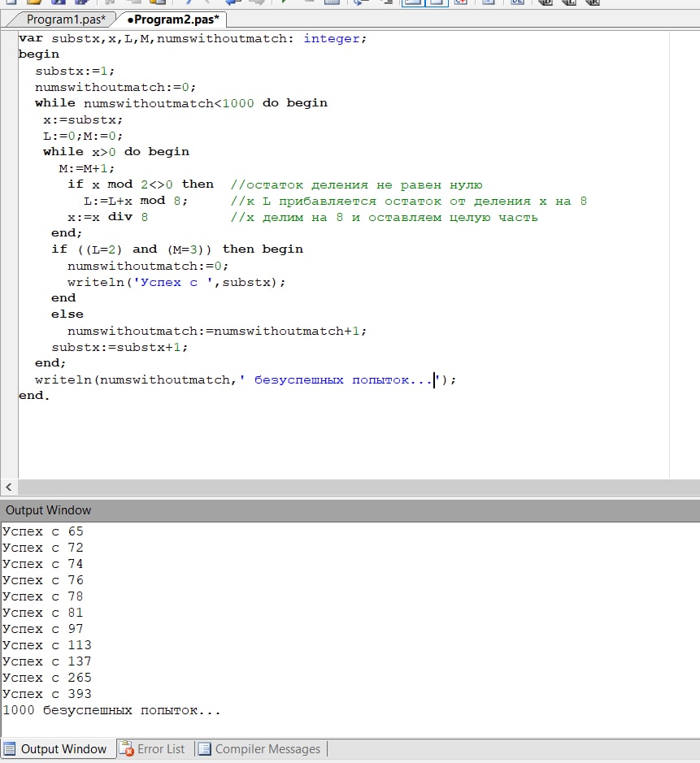Click the 'numswithoutmatch:=0;' line inside if block
Screen dimensions: 700x763
coord(147,266)
